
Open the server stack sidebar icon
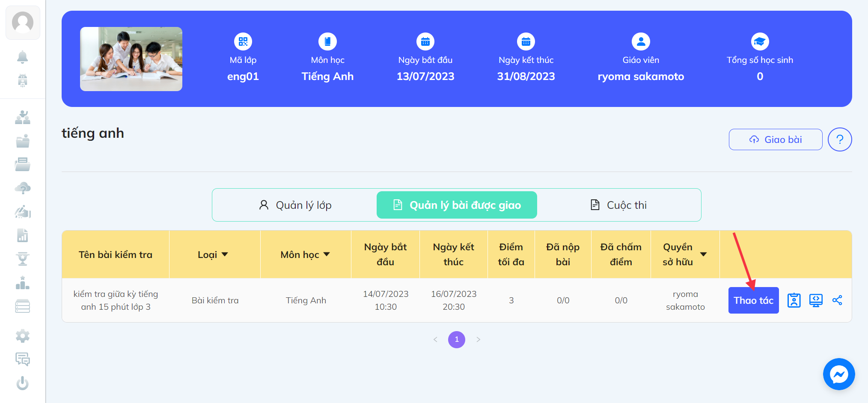(22, 306)
